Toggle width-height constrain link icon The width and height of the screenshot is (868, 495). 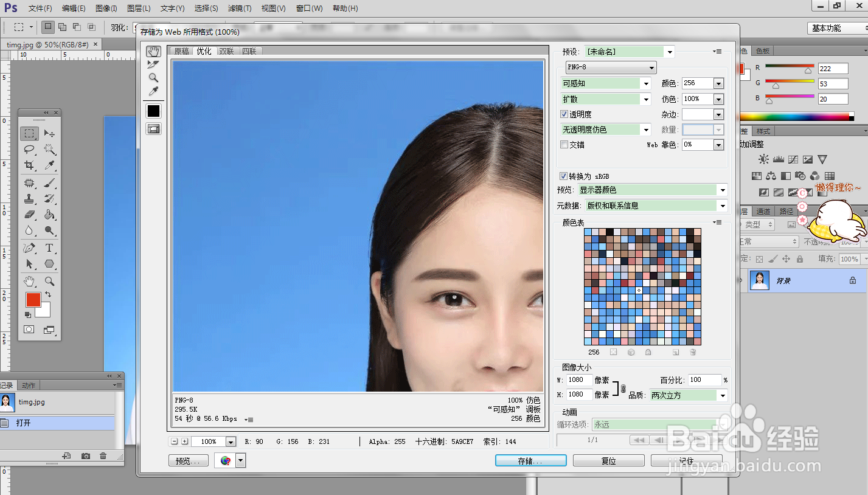623,387
